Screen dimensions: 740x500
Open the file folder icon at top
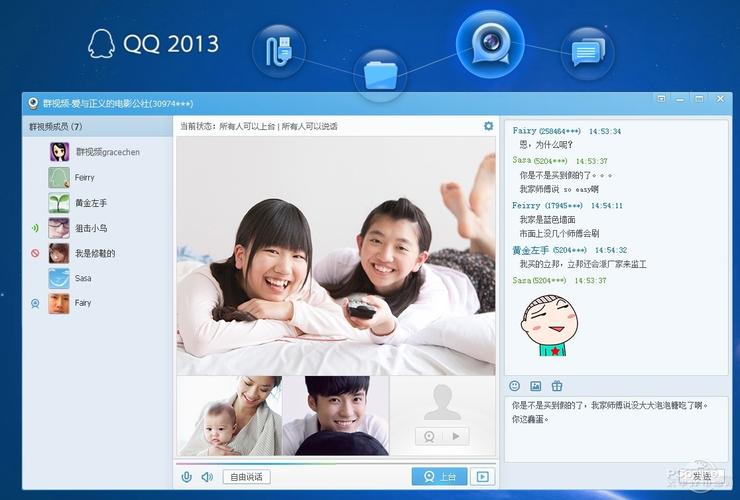(x=380, y=75)
